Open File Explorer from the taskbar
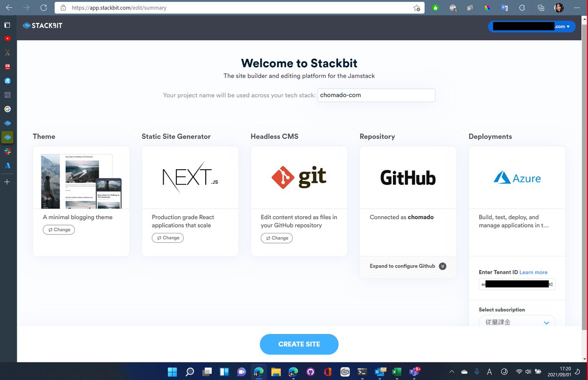 (x=276, y=372)
